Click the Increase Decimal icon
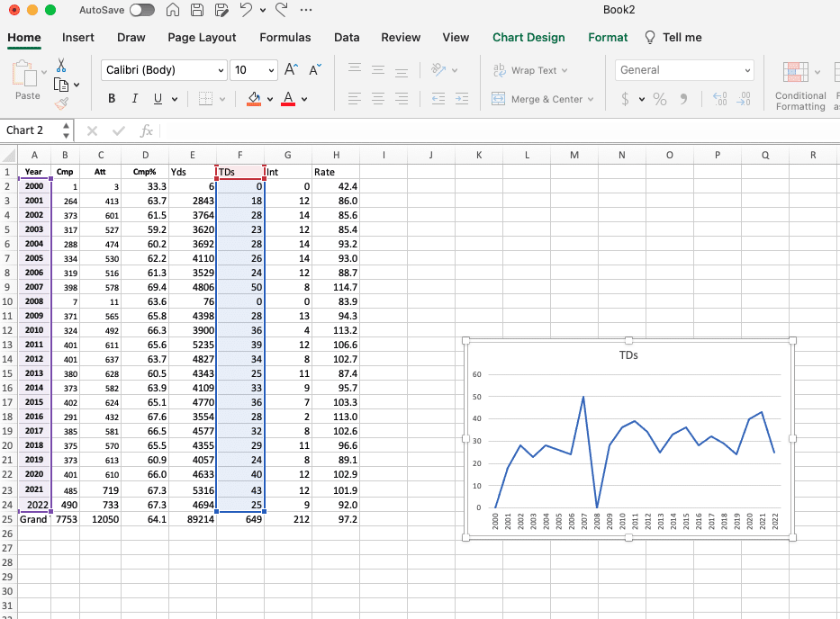The image size is (840, 619). 719,99
